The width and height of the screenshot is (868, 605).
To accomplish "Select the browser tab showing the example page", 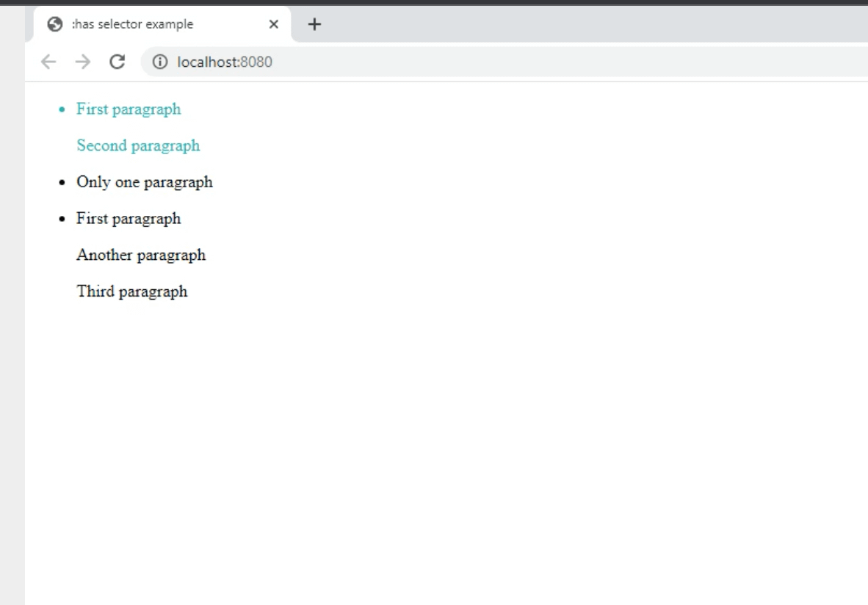I will coord(132,23).
